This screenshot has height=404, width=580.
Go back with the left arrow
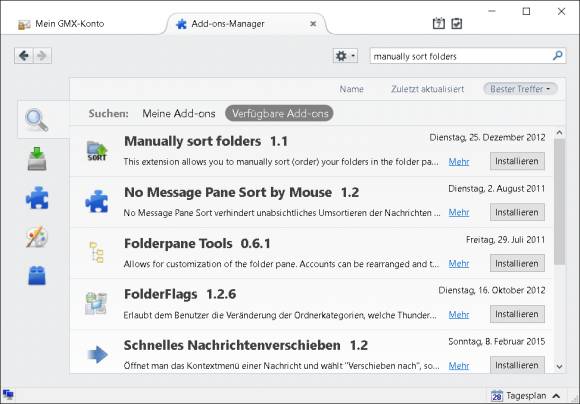point(24,56)
